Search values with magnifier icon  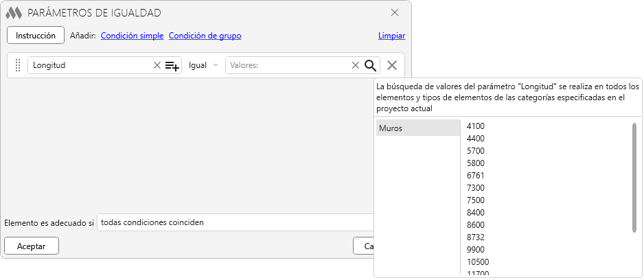371,65
